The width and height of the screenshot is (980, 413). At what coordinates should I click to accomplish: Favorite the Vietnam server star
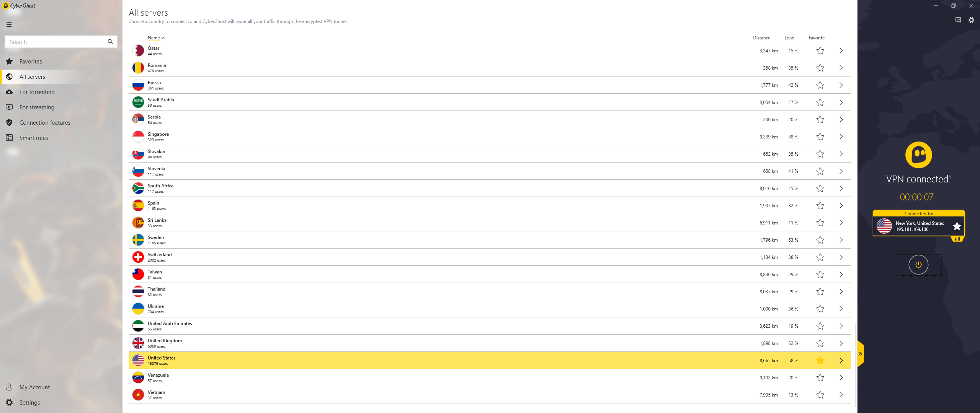pyautogui.click(x=820, y=395)
